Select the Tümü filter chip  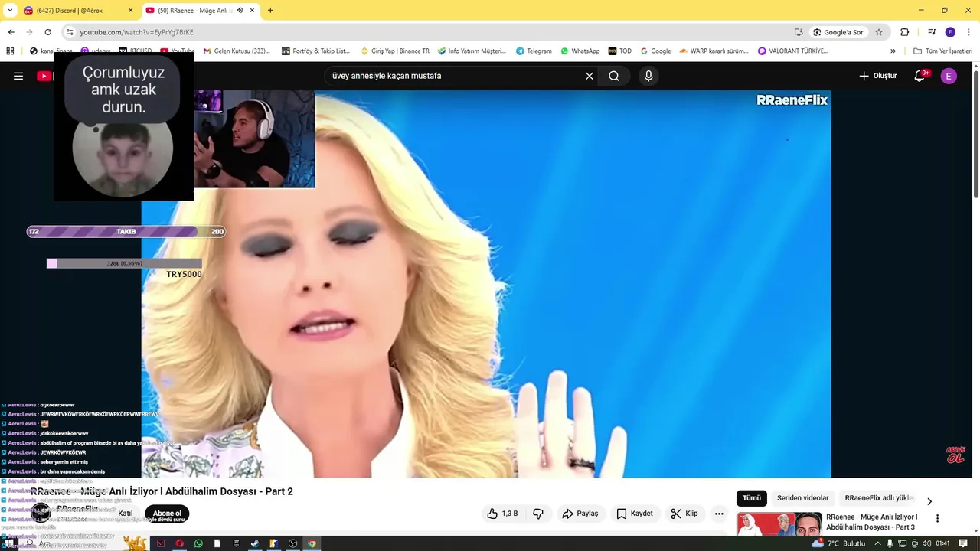[752, 498]
